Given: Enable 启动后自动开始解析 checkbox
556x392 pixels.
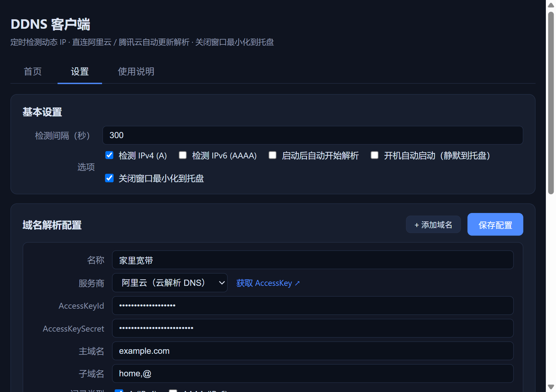Looking at the screenshot, I should [x=272, y=155].
